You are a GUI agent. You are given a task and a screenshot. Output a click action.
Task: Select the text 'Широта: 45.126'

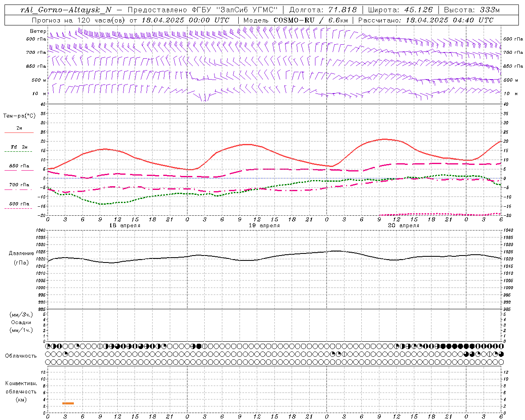coord(400,10)
